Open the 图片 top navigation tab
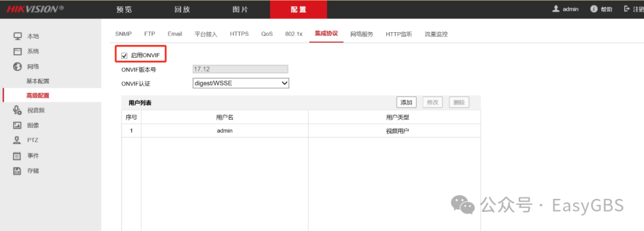Screen dimensions: 644x231 [x=240, y=10]
